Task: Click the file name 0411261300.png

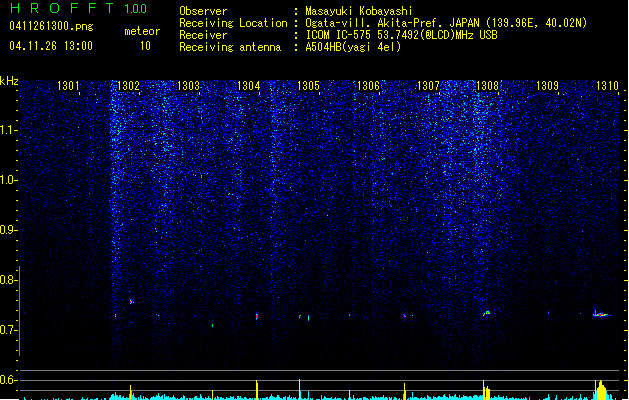Action: coord(51,27)
